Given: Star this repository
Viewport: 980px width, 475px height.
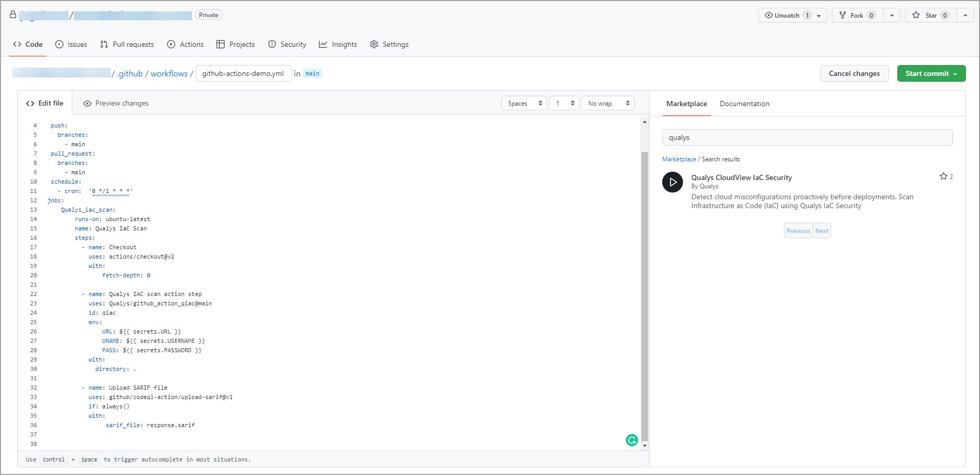Looking at the screenshot, I should pyautogui.click(x=930, y=15).
